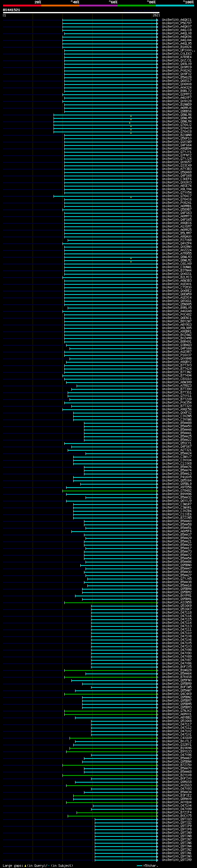
Task: Select hit label UniRef100_Q49L09
Action: [x=177, y=64]
